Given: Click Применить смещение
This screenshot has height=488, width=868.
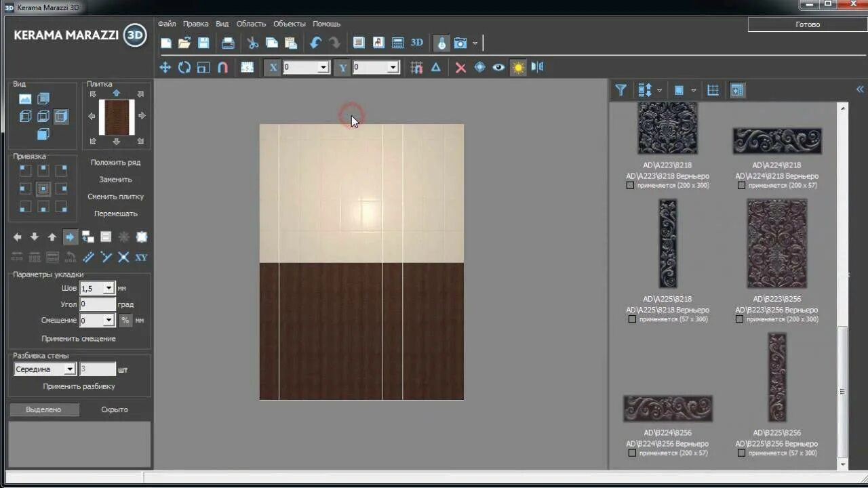Looking at the screenshot, I should [x=79, y=338].
